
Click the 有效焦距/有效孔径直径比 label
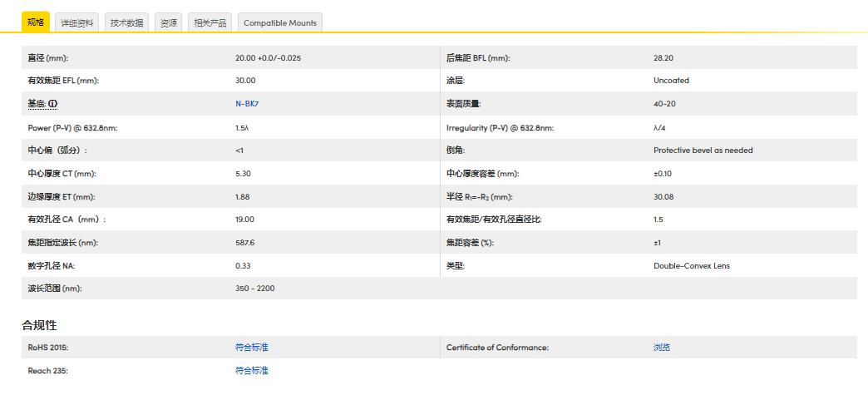[495, 220]
